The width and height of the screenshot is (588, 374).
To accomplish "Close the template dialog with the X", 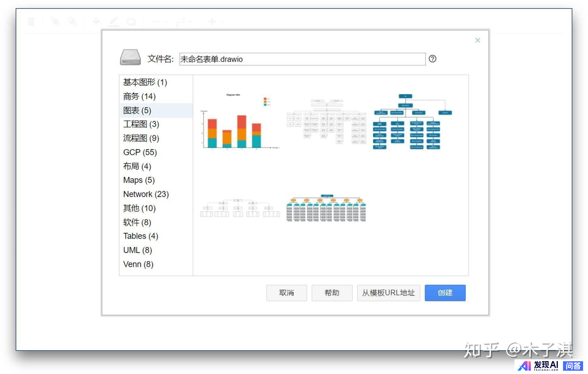I will 477,40.
